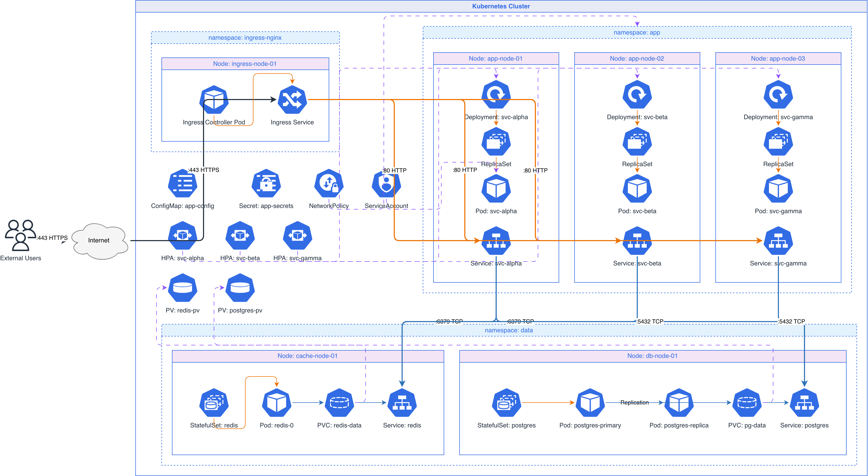Click the Node: app-node-03 header
The image size is (868, 476).
[778, 58]
